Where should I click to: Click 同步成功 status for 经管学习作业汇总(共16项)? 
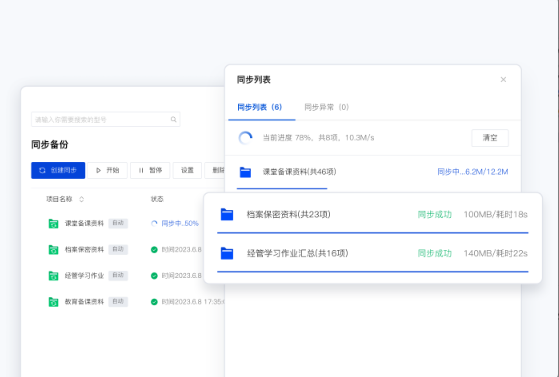(x=435, y=253)
